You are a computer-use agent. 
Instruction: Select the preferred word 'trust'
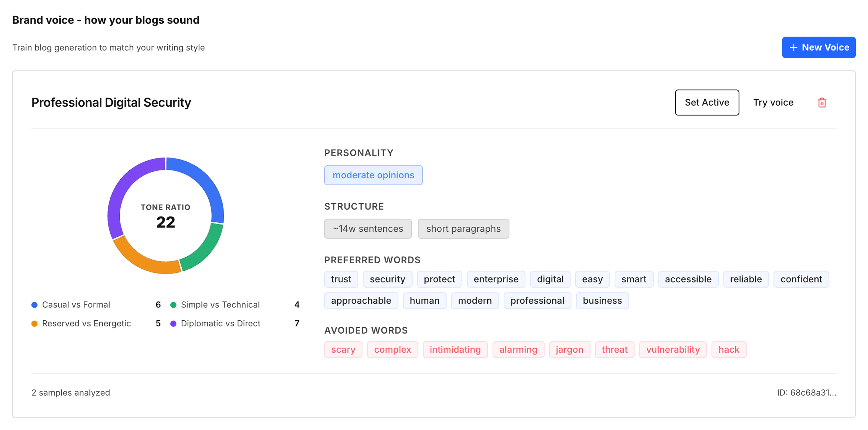pyautogui.click(x=341, y=279)
